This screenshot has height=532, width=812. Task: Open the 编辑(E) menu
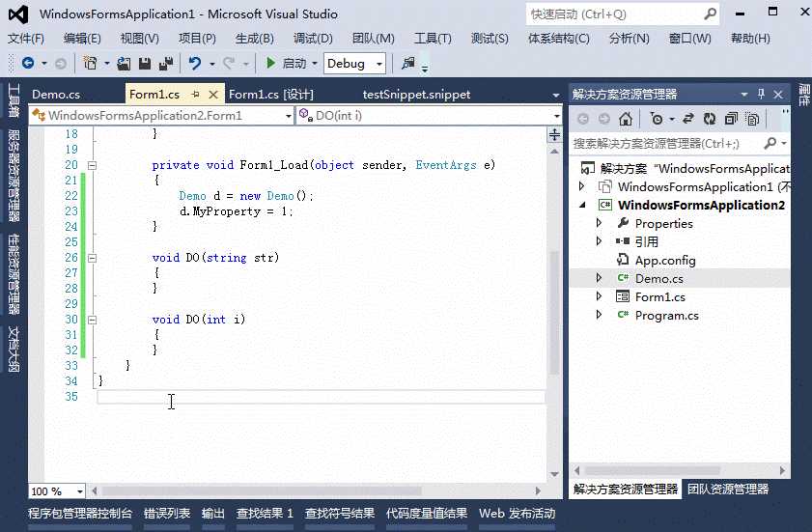point(82,39)
